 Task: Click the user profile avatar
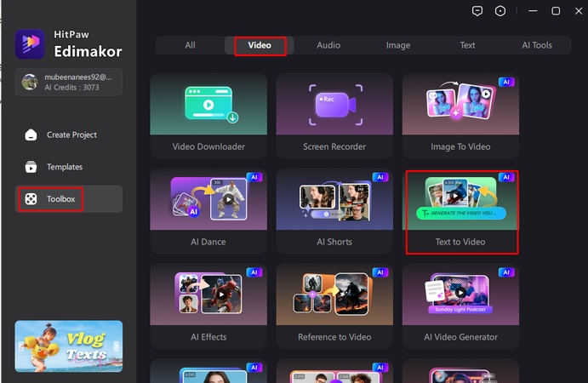coord(30,82)
